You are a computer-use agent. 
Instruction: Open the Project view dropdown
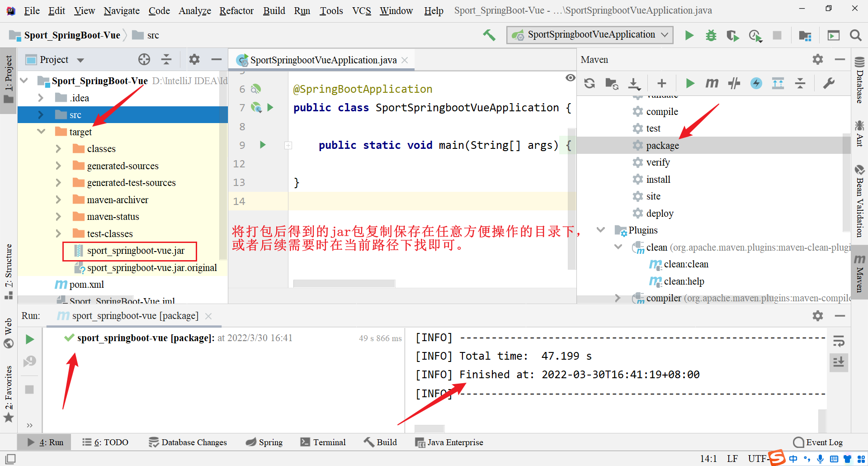pos(80,60)
